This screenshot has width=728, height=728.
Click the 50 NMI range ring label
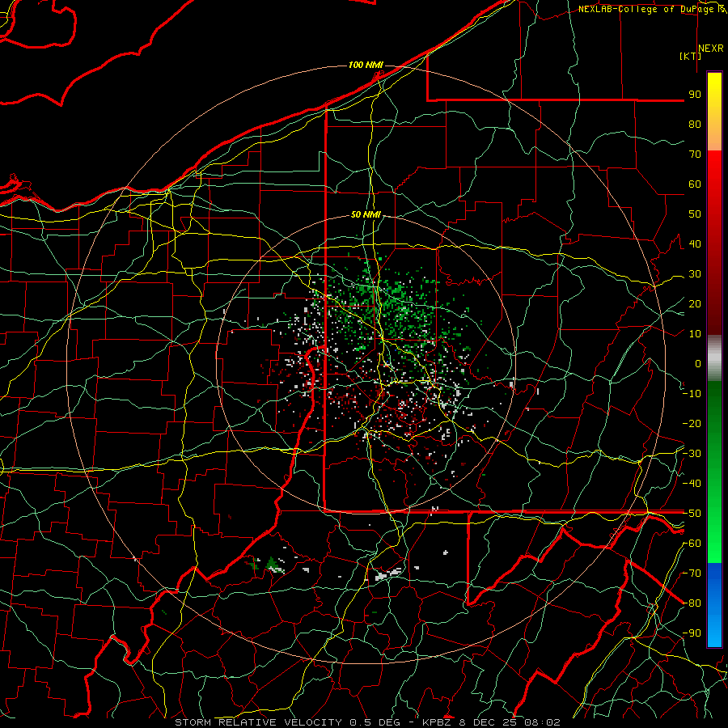(366, 214)
